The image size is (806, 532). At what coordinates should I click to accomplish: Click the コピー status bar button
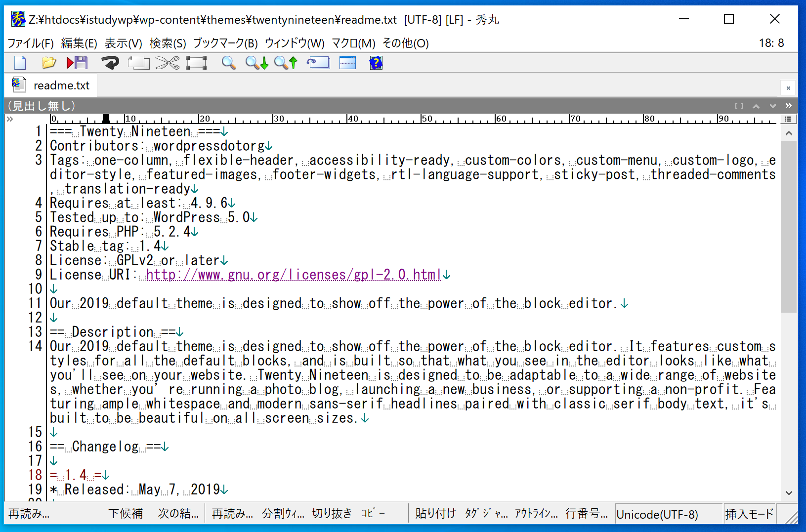(x=373, y=514)
